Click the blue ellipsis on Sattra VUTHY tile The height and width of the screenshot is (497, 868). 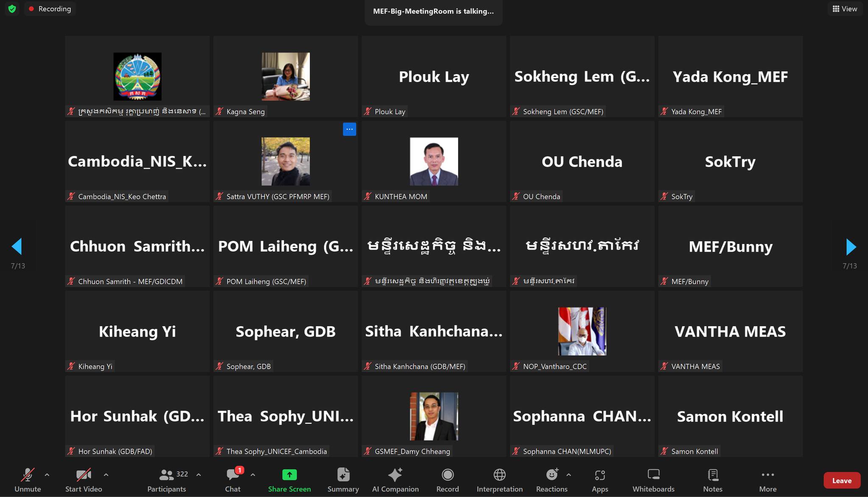coord(349,129)
